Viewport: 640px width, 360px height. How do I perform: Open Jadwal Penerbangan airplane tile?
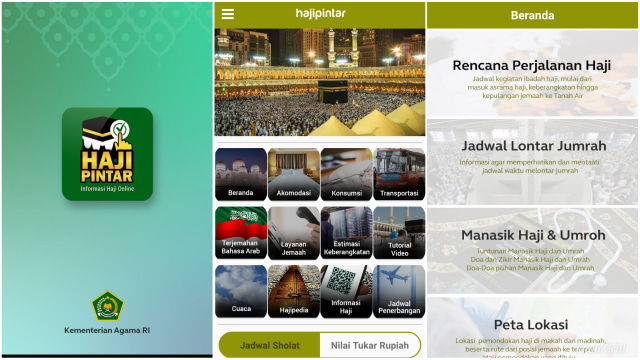399,291
